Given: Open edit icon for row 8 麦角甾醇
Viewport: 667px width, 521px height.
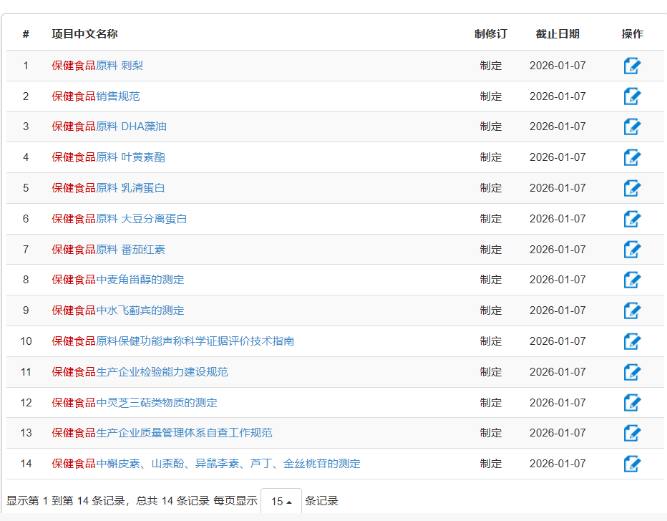Looking at the screenshot, I should 632,280.
